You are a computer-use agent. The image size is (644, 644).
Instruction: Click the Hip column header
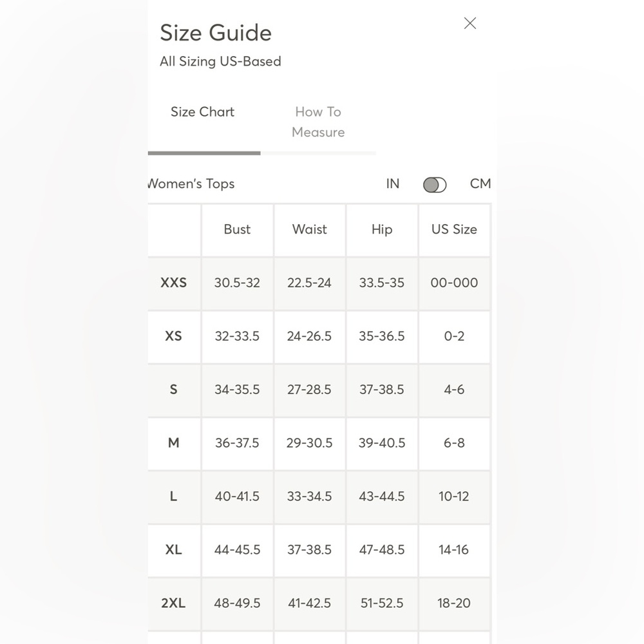[x=382, y=229]
